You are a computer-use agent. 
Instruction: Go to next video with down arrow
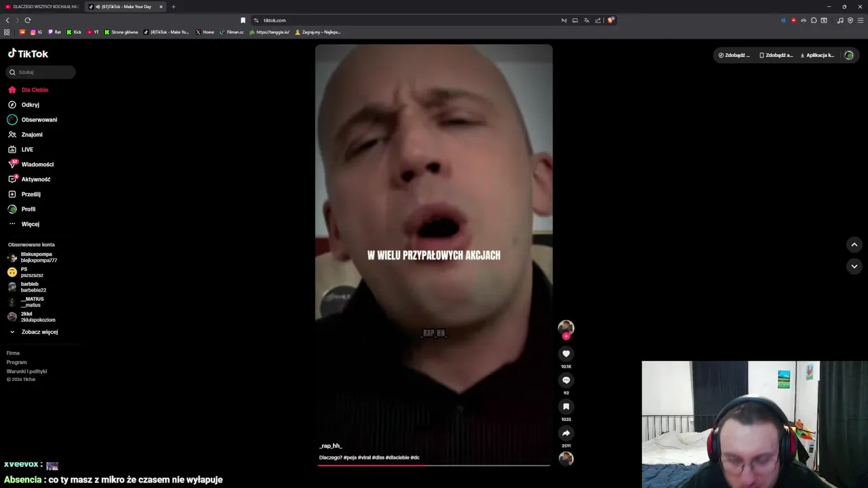[854, 266]
